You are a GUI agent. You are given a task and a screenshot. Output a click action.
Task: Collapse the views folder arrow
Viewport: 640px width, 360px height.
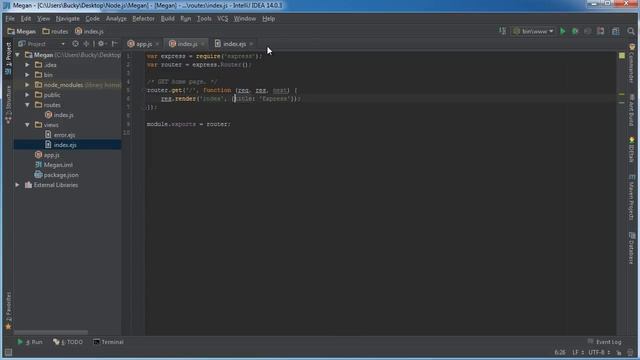pos(27,125)
